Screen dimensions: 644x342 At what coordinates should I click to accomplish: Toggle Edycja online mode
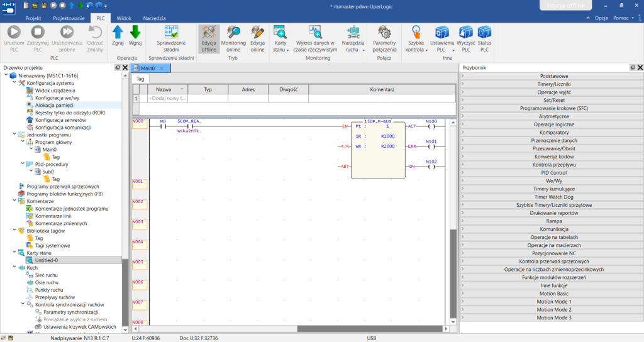[x=257, y=38]
